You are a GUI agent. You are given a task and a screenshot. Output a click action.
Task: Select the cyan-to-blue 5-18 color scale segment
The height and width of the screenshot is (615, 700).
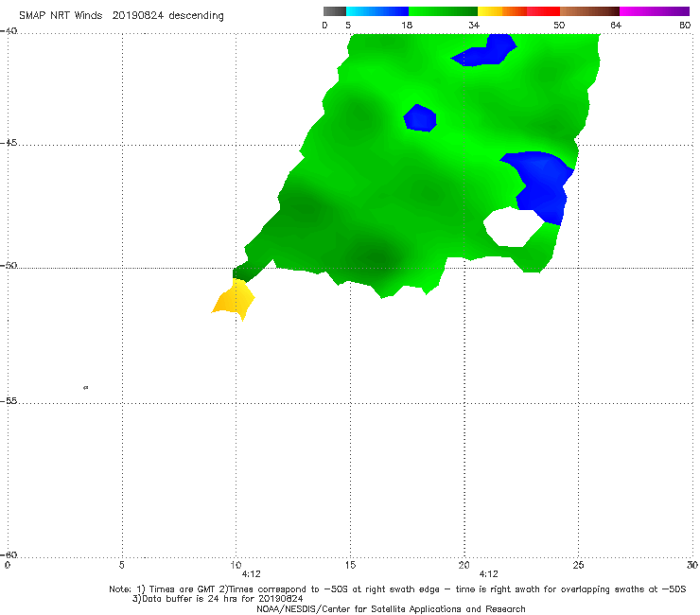pyautogui.click(x=377, y=11)
